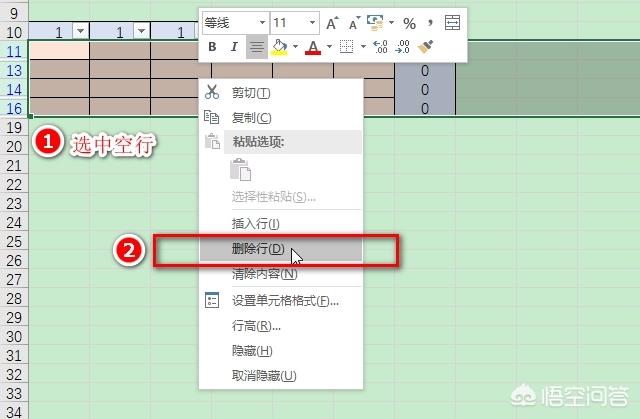Toggle Bold in the mini toolbar
The image size is (640, 419).
pyautogui.click(x=212, y=47)
